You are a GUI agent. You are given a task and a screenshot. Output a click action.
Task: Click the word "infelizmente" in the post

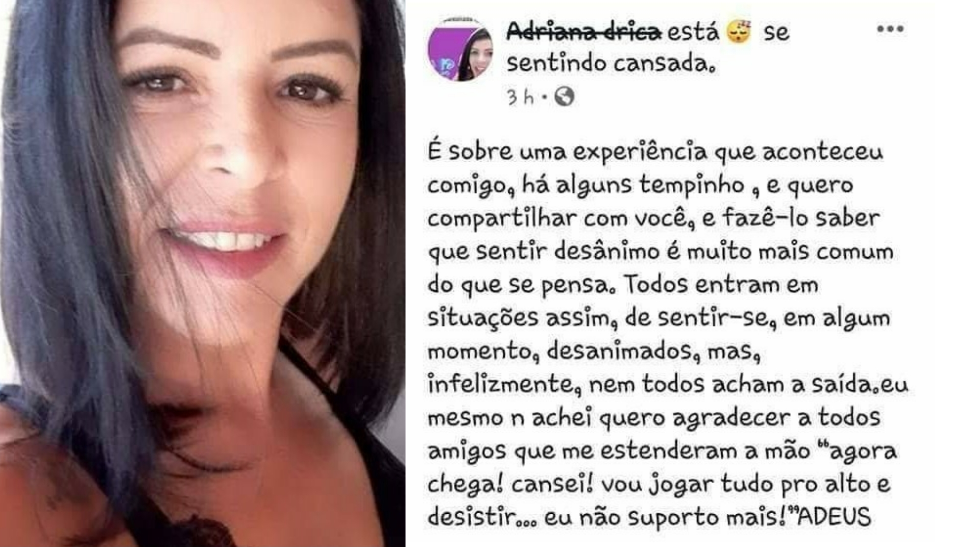[501, 384]
